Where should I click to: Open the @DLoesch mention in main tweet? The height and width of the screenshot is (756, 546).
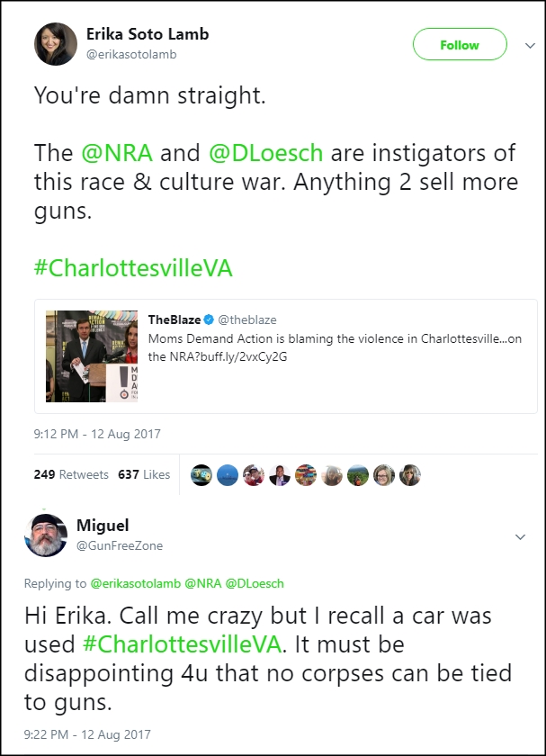pyautogui.click(x=265, y=153)
